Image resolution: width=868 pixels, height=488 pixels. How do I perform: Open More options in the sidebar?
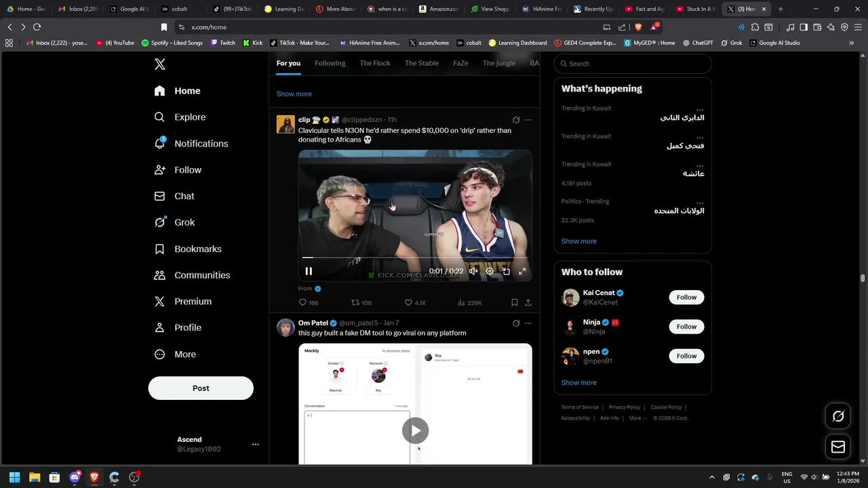coord(175,354)
